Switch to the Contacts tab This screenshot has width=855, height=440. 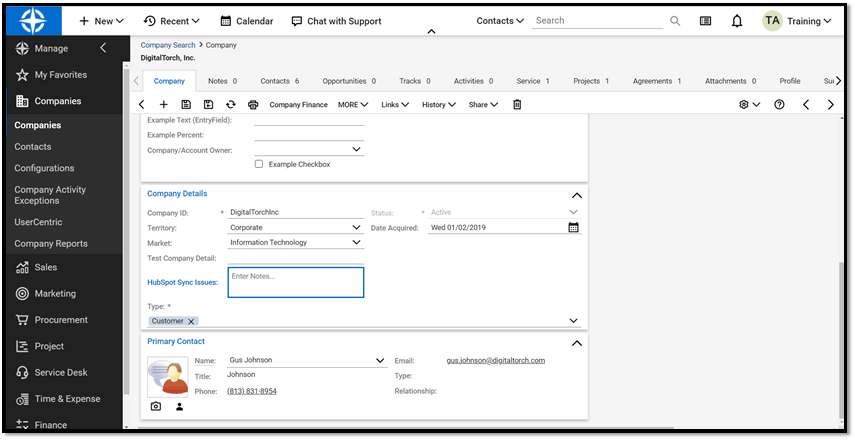(x=280, y=81)
